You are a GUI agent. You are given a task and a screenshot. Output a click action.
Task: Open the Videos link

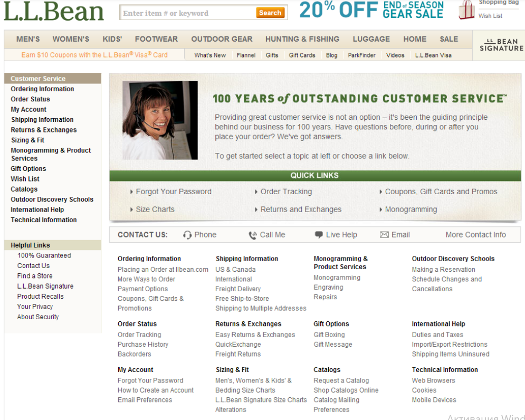(395, 55)
